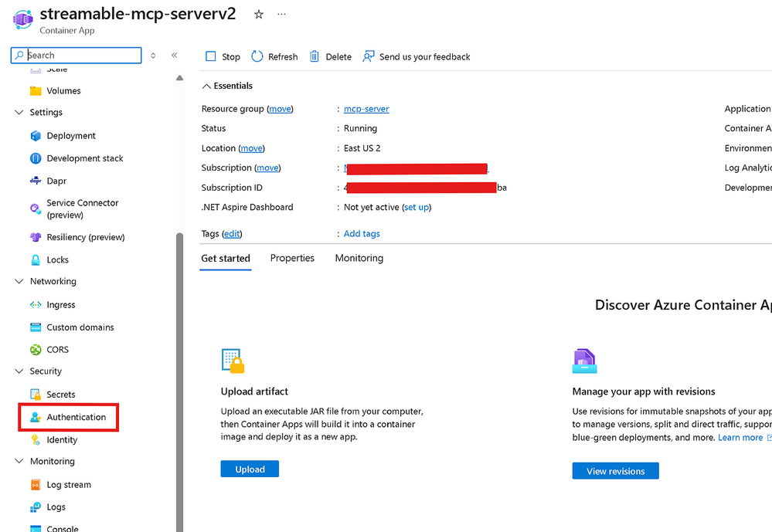
Task: Click the View revisions button
Action: click(615, 471)
